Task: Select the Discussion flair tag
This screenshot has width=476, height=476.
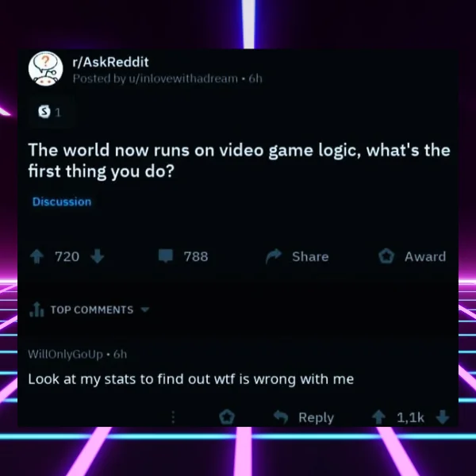Action: tap(62, 202)
